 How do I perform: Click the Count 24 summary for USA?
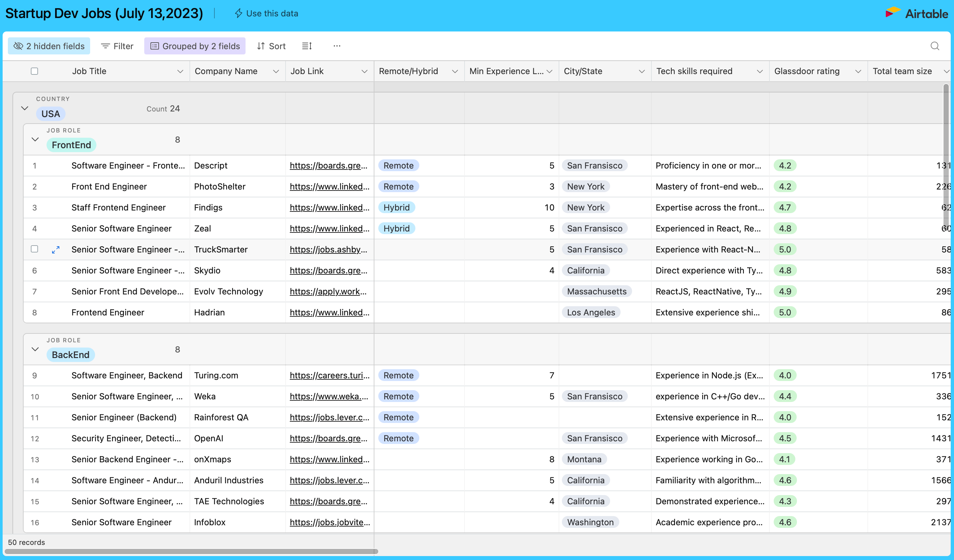163,109
